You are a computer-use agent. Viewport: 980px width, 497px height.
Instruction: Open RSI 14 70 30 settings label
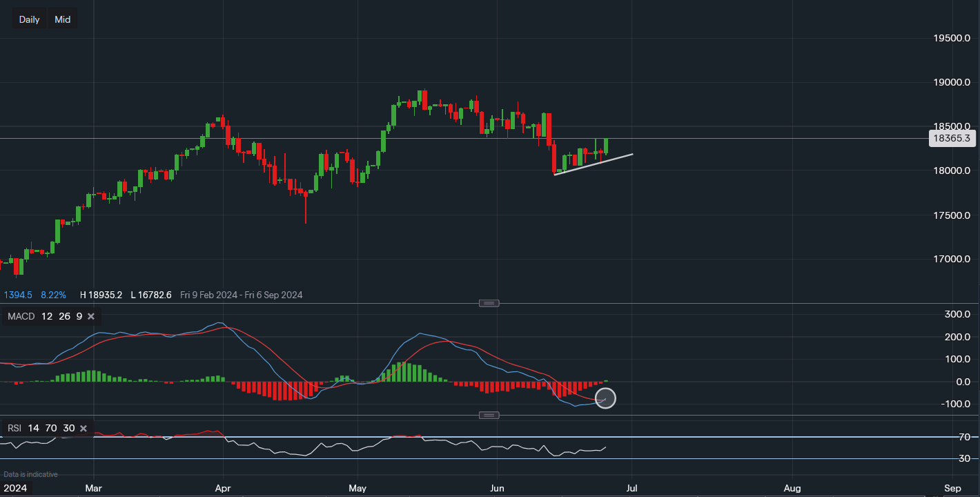(x=41, y=429)
